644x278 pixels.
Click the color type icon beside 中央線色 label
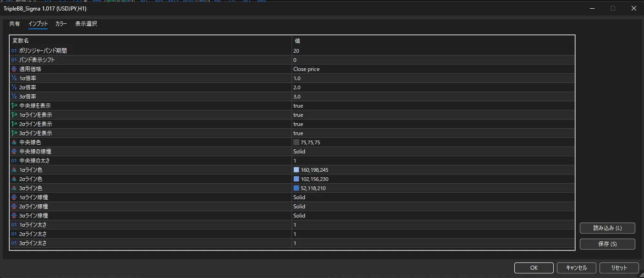pos(14,142)
